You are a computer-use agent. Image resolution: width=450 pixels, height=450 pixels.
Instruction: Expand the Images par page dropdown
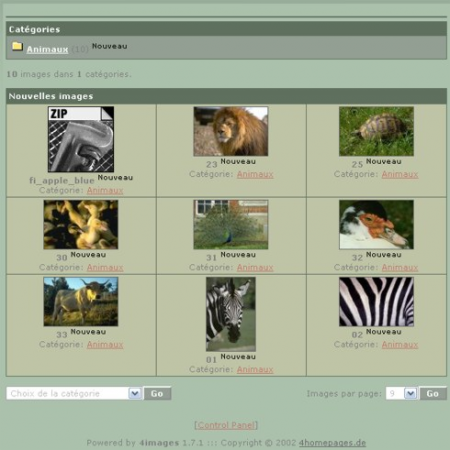pyautogui.click(x=401, y=393)
